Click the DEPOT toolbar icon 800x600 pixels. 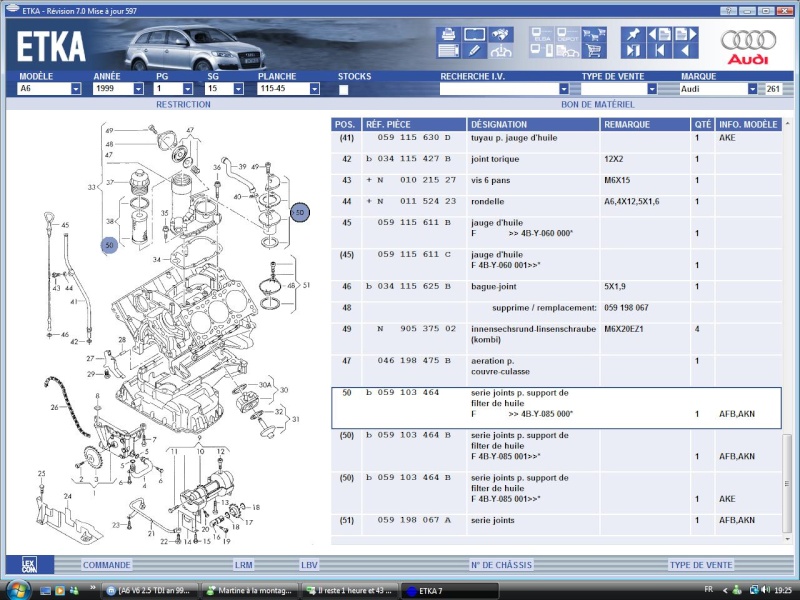567,35
